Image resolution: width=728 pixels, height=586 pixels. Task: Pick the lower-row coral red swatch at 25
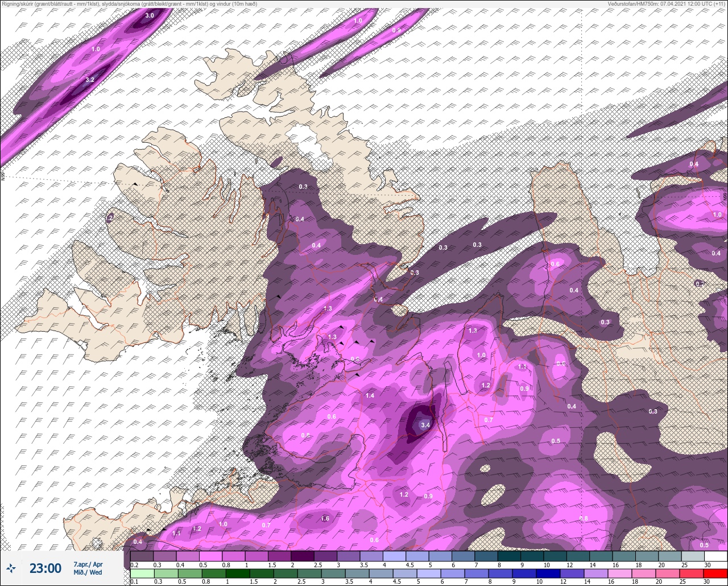693,573
